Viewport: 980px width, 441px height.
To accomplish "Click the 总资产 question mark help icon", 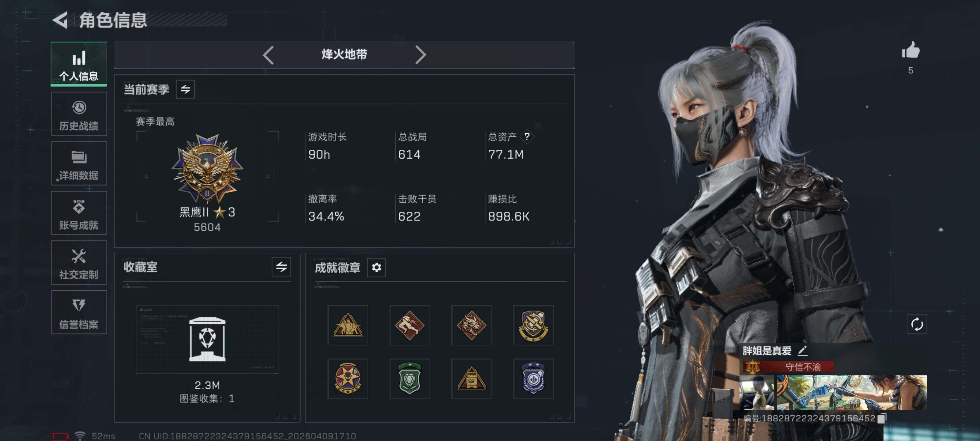I will click(527, 137).
